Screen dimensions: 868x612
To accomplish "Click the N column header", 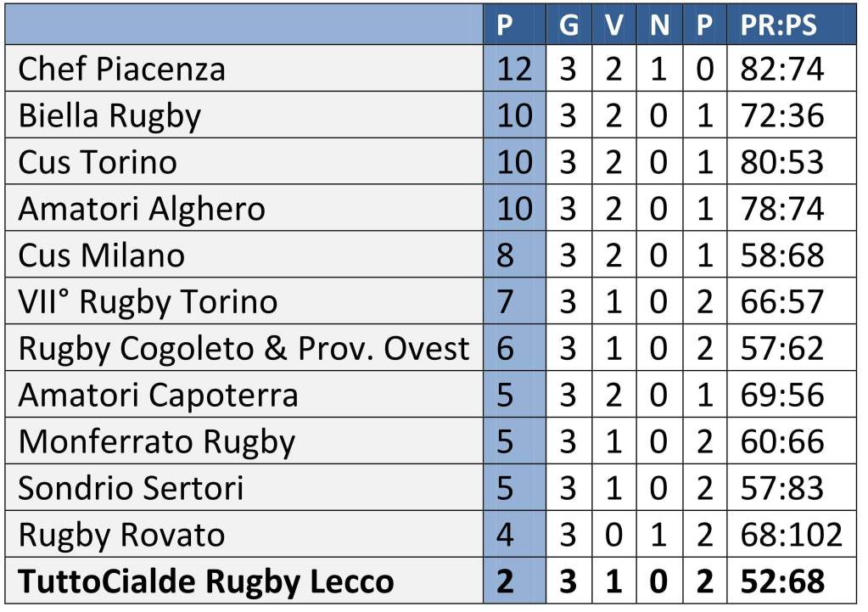I will pos(659,25).
